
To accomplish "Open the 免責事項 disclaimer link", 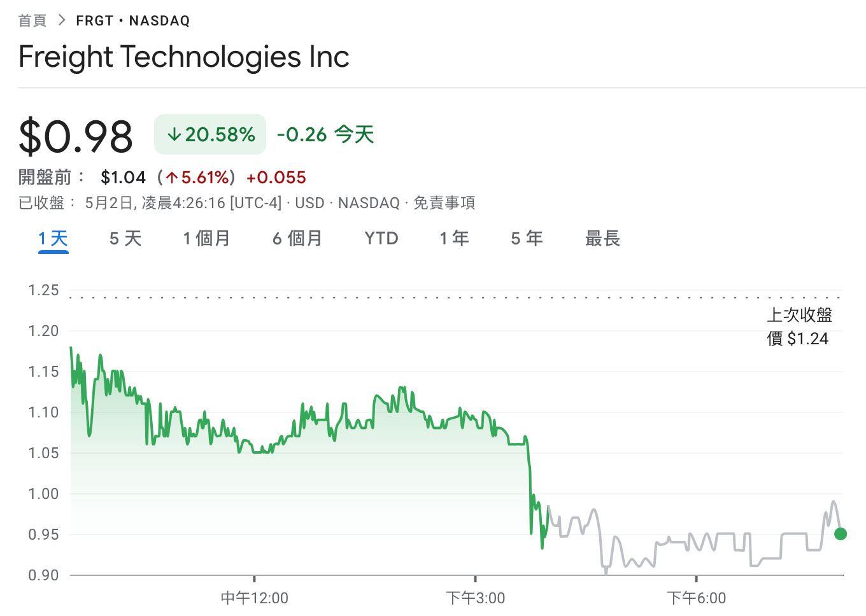I will point(444,203).
